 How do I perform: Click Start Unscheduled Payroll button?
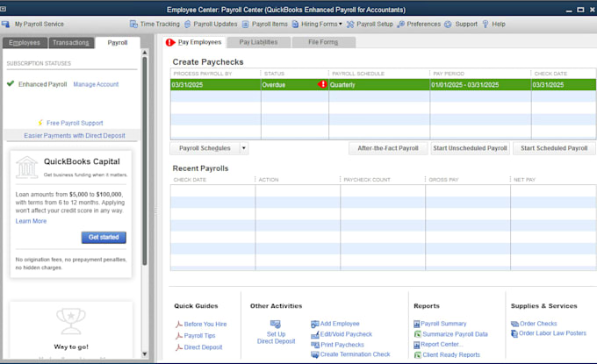tap(470, 148)
